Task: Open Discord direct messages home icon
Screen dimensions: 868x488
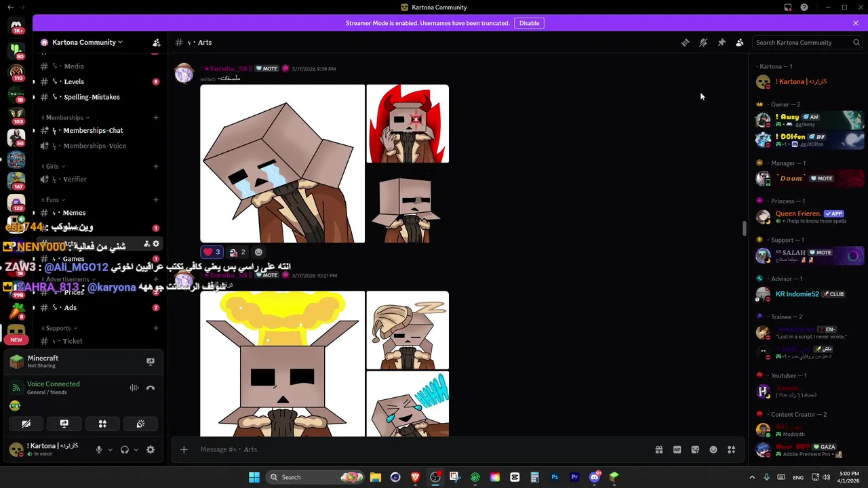Action: click(16, 26)
